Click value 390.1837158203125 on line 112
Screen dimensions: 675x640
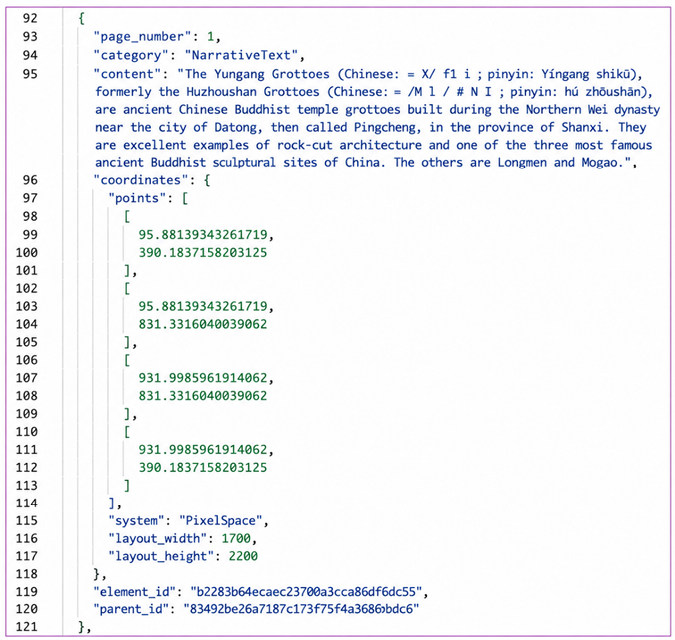click(x=203, y=468)
